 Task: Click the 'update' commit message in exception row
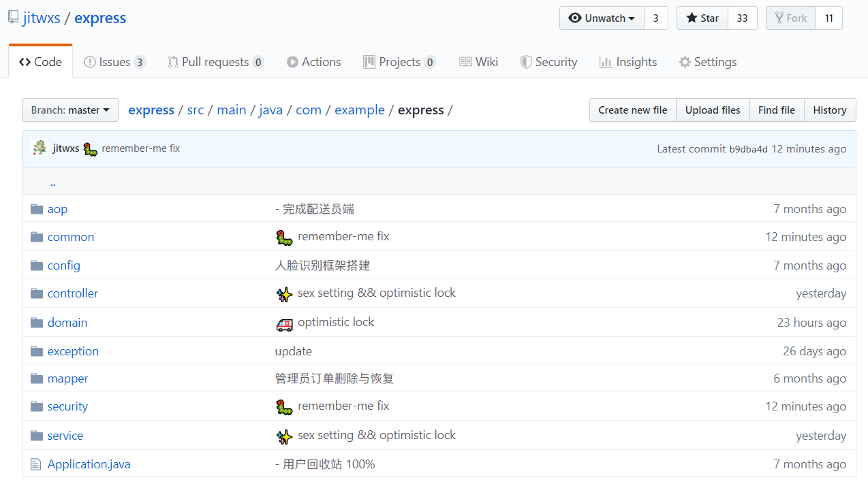[x=294, y=351]
